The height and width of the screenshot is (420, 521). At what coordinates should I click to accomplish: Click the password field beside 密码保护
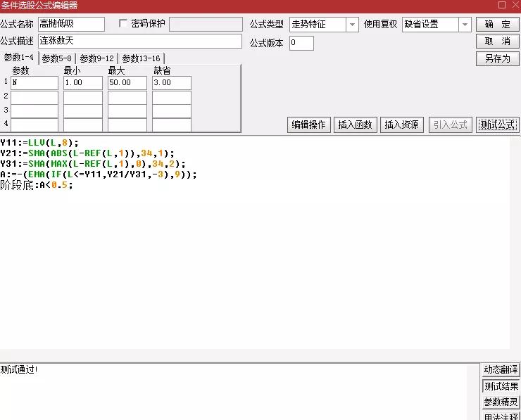pos(206,24)
